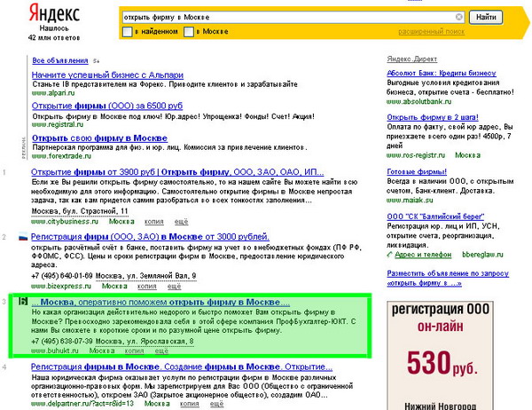532x410 pixels.
Task: Click the 'регистрация ООО он-лайн 530 руб.' banner
Action: point(440,355)
